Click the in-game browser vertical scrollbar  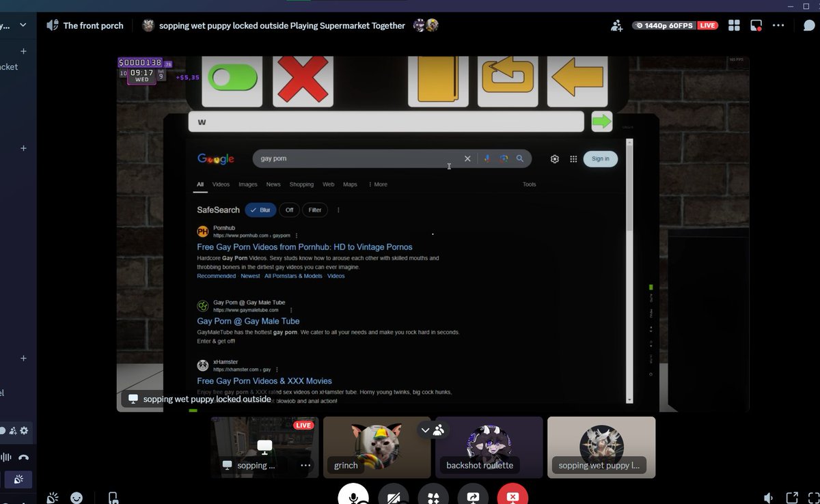click(x=629, y=270)
